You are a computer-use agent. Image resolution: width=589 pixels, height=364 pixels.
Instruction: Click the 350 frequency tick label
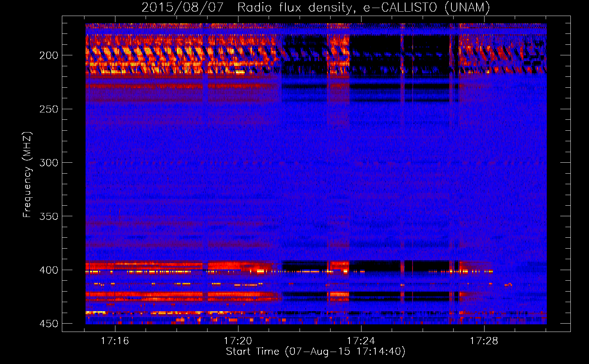pos(49,216)
